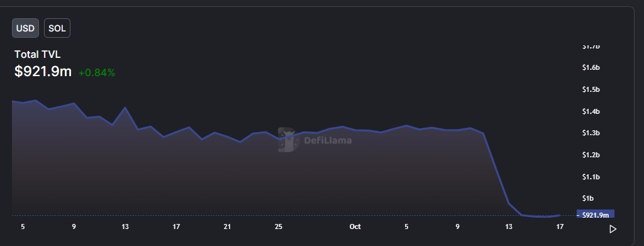Image resolution: width=644 pixels, height=246 pixels.
Task: Click the $1.5b label on the value axis
Action: pyautogui.click(x=591, y=89)
